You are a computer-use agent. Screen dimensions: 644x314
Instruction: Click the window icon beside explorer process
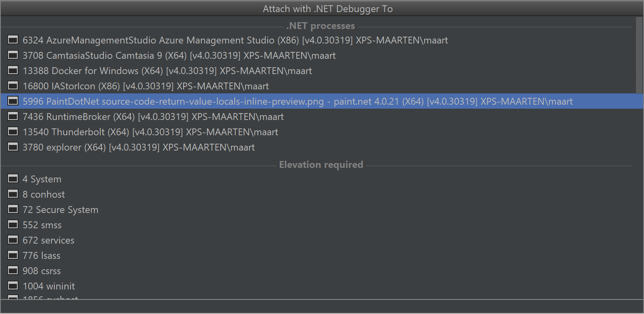[13, 147]
